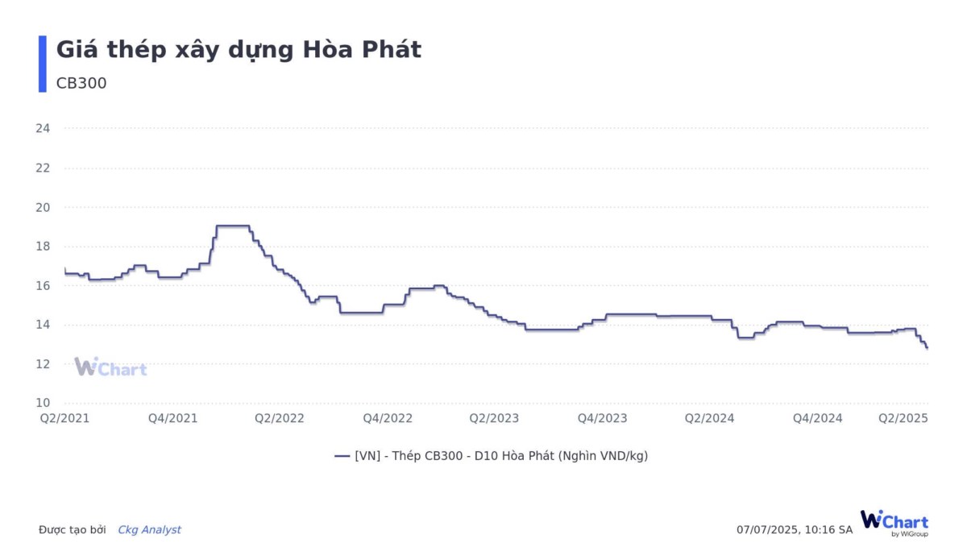
Task: Click the WiChart logo in bottom-right corner
Action: pos(894,522)
